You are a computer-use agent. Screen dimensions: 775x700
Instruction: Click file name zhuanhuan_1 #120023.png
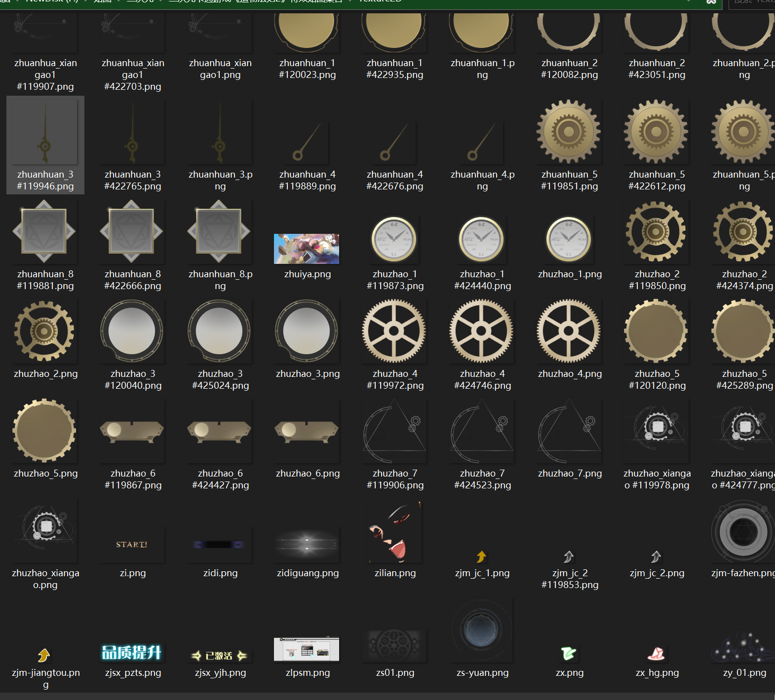click(307, 69)
